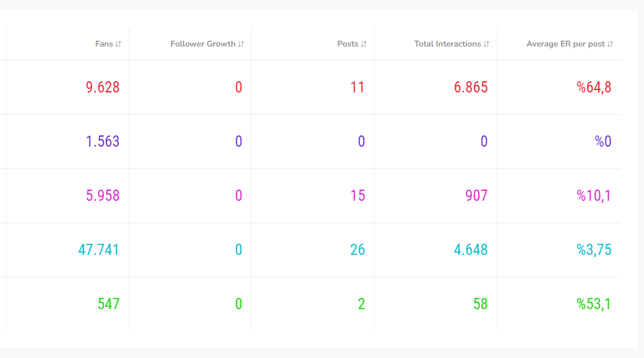Select the Average ER per post header label
644x358 pixels.
565,44
